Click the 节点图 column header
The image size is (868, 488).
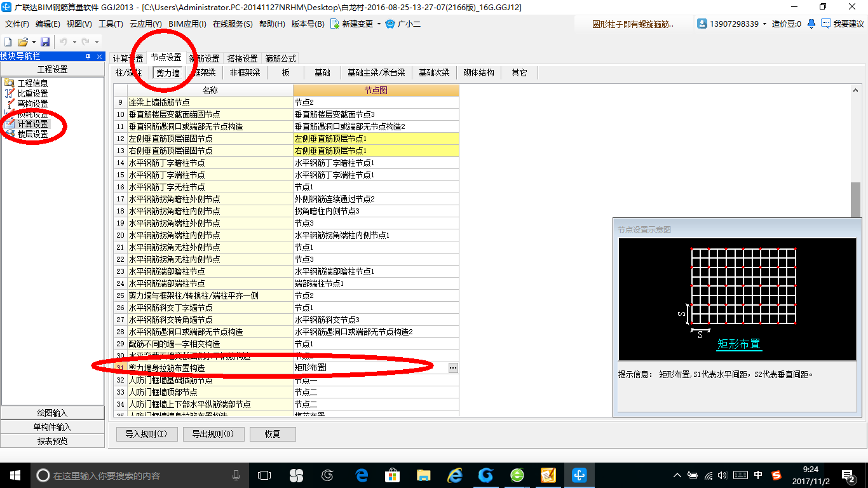[x=376, y=90]
